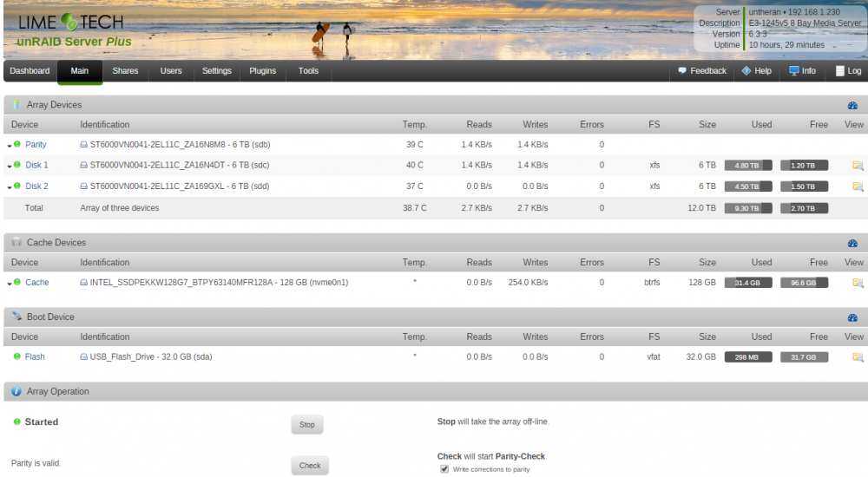Click the Flash filesystem 'vfat'

654,357
